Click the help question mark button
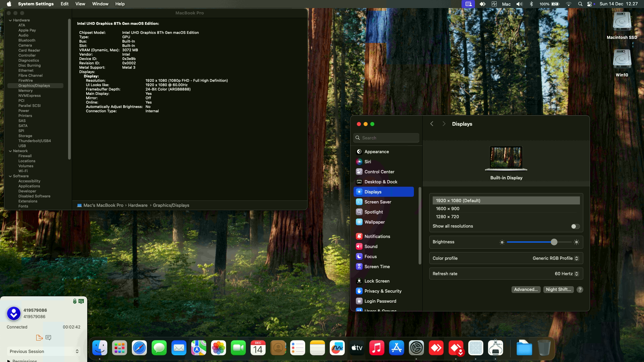 pyautogui.click(x=580, y=290)
